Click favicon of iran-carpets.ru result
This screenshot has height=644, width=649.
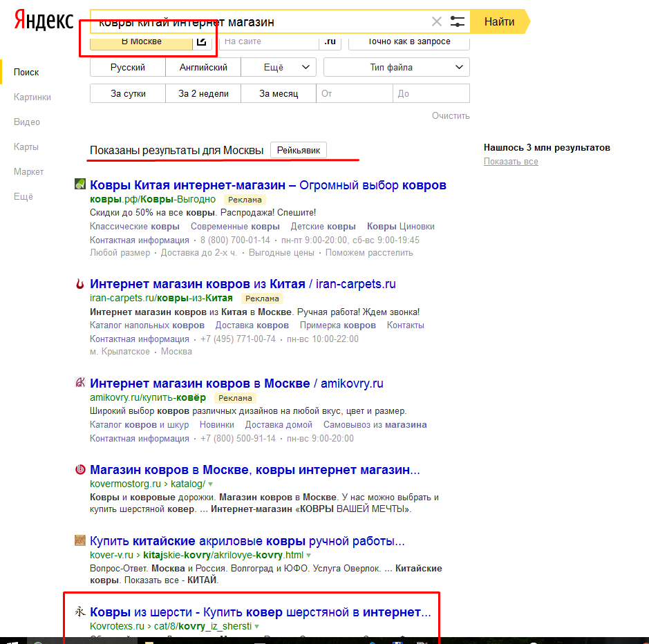click(x=80, y=283)
